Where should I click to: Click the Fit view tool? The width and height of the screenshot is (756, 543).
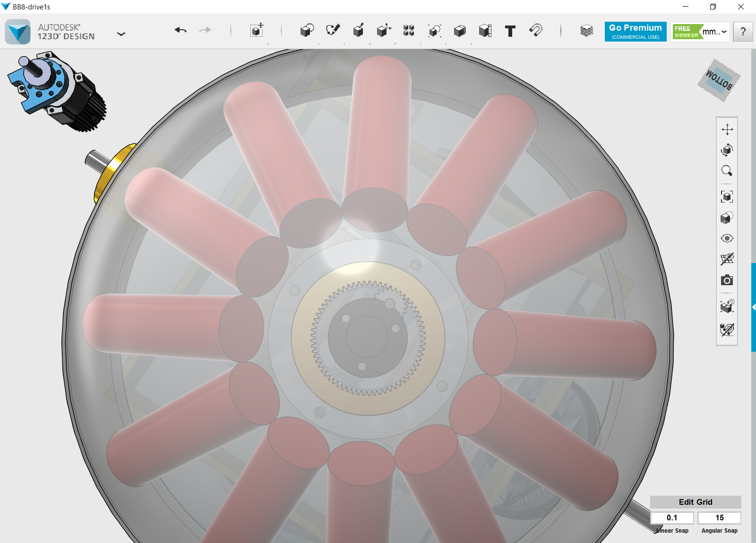point(727,196)
